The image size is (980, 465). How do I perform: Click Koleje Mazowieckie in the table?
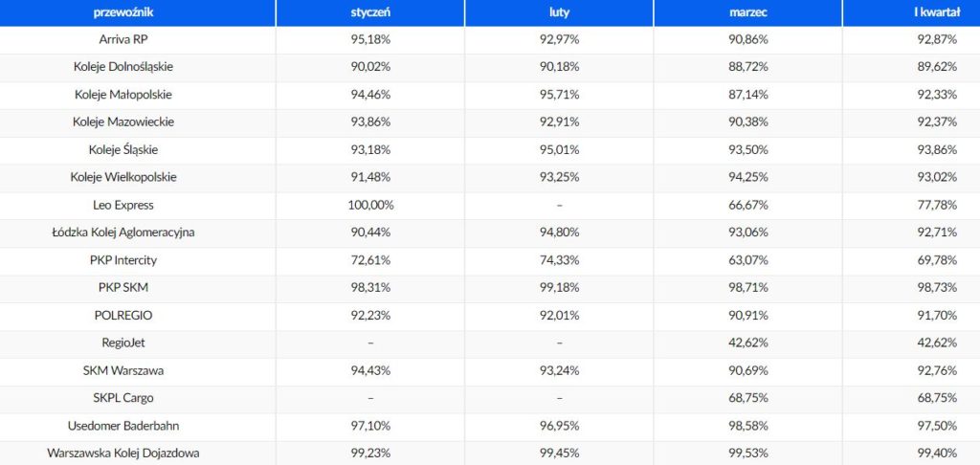tap(123, 122)
